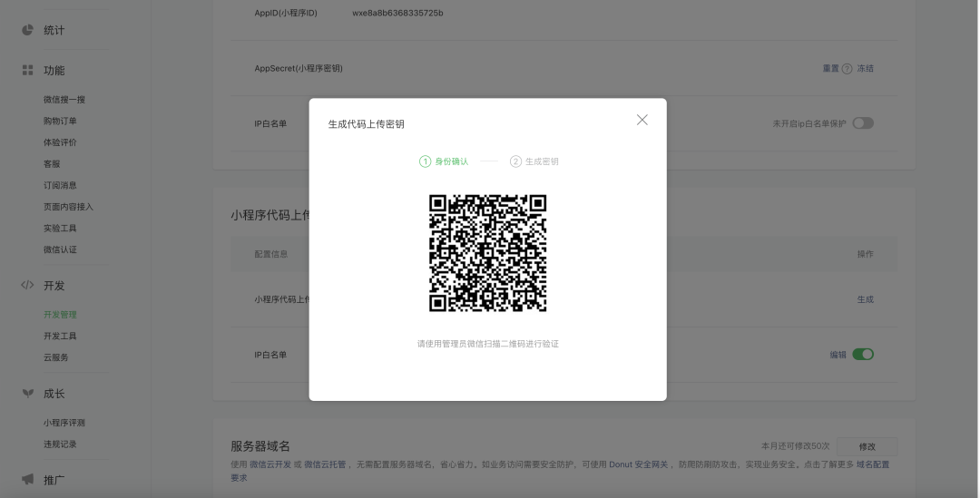Open 微信认证 in the sidebar
The image size is (980, 498).
point(60,249)
